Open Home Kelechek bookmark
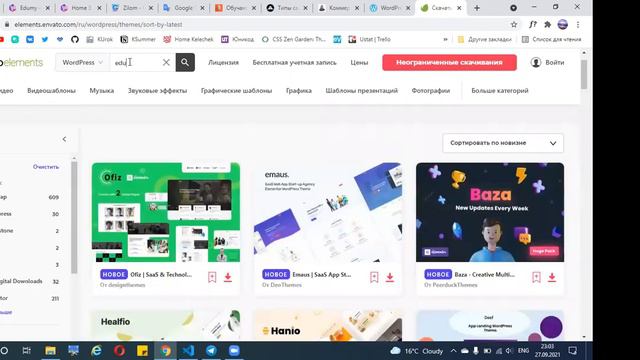640x360 pixels. click(x=188, y=39)
